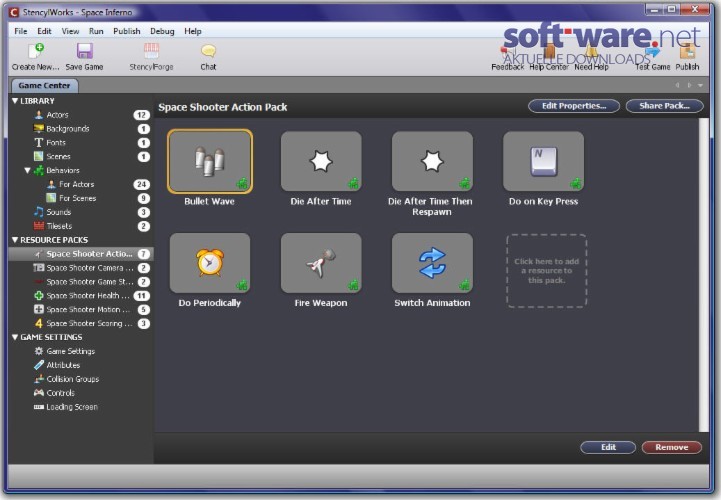Switch to the Game Center tab
Image resolution: width=721 pixels, height=500 pixels.
[x=44, y=86]
